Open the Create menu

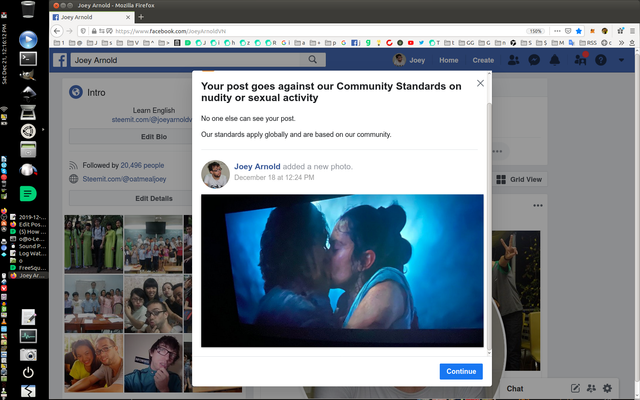pyautogui.click(x=483, y=60)
